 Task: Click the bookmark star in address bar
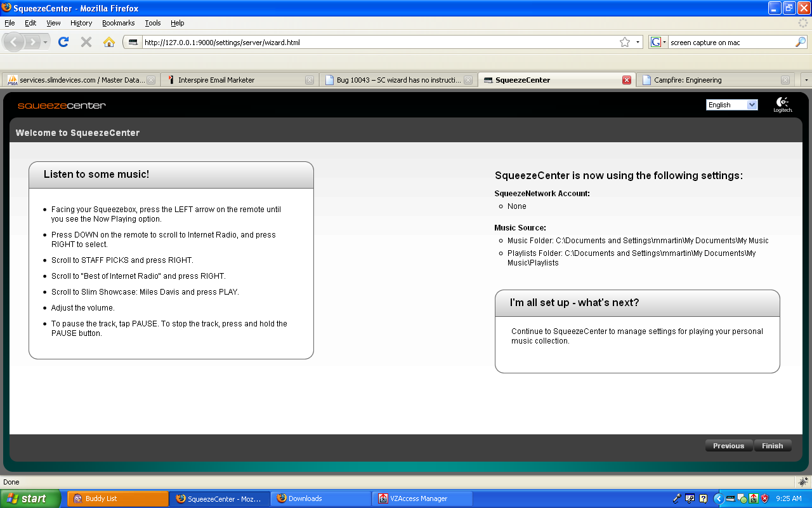[625, 43]
